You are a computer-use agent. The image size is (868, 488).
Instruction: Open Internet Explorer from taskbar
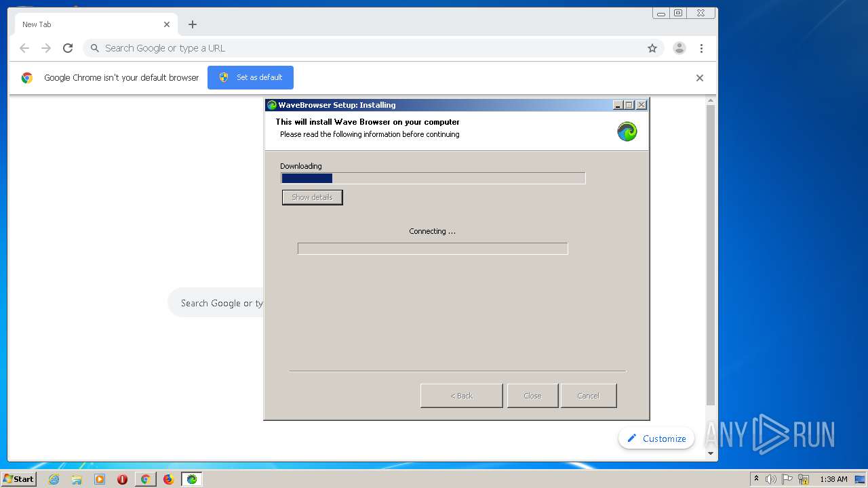tap(54, 479)
